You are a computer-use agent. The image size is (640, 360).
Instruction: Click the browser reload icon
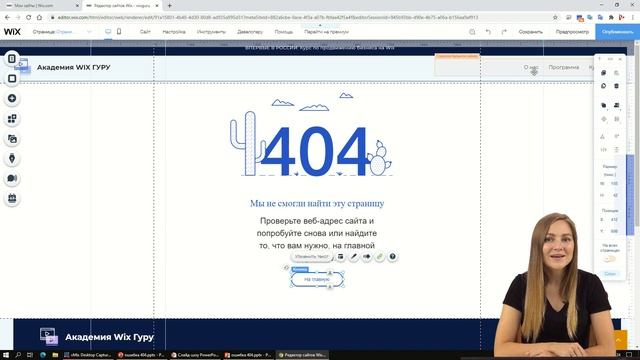click(29, 18)
